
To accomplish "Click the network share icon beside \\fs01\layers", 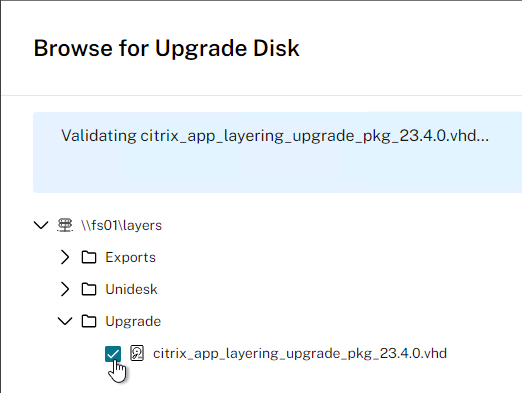I will pos(65,225).
